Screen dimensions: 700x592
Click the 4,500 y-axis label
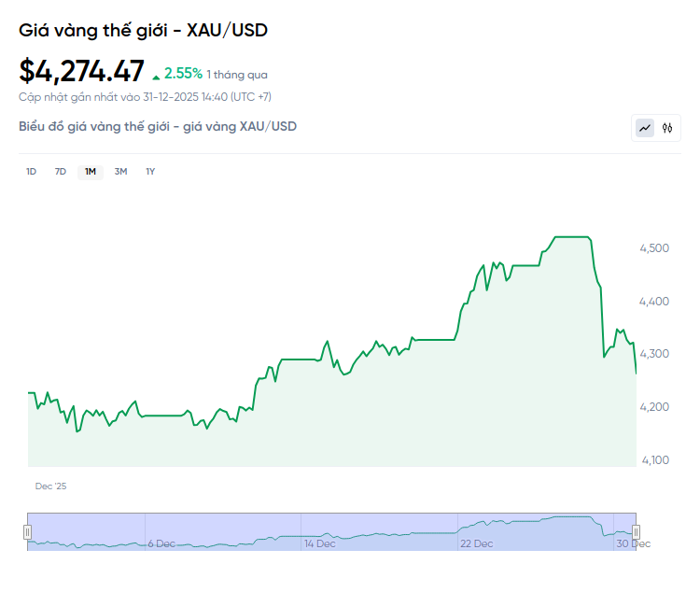click(x=654, y=248)
